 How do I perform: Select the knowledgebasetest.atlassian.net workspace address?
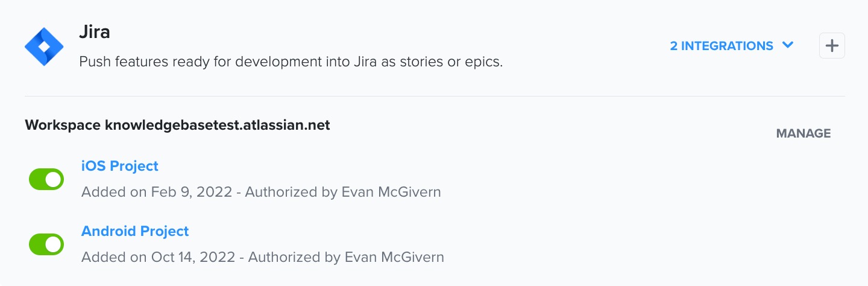pyautogui.click(x=218, y=126)
